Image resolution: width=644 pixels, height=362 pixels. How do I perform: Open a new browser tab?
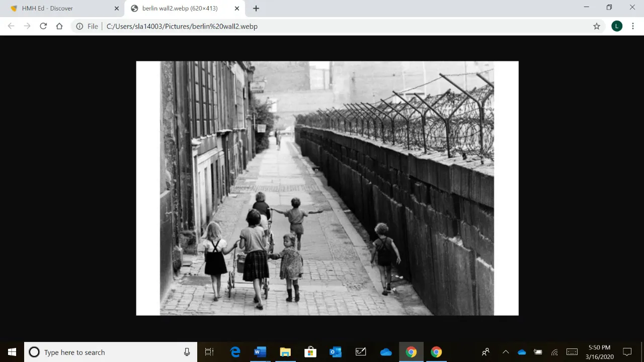[x=256, y=9]
